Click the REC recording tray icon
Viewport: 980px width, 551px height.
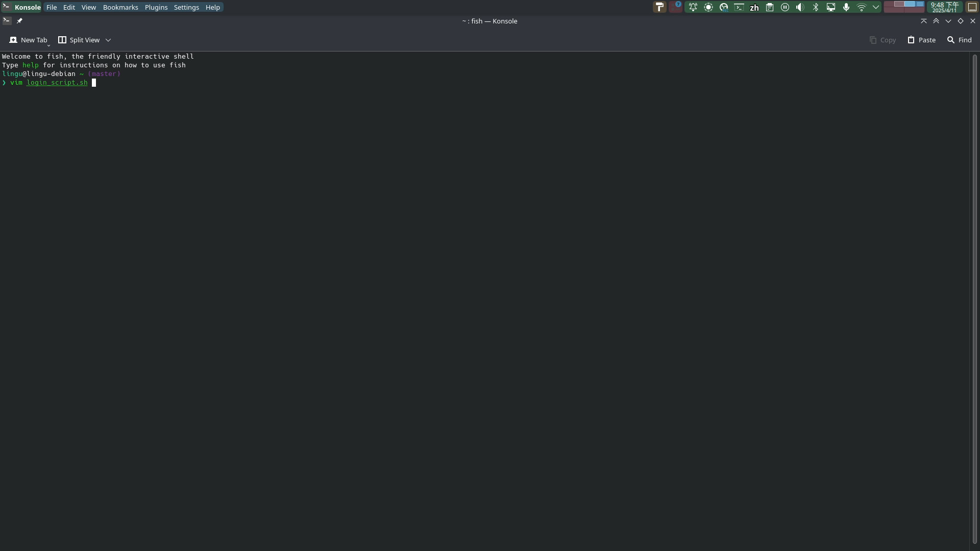(x=724, y=7)
